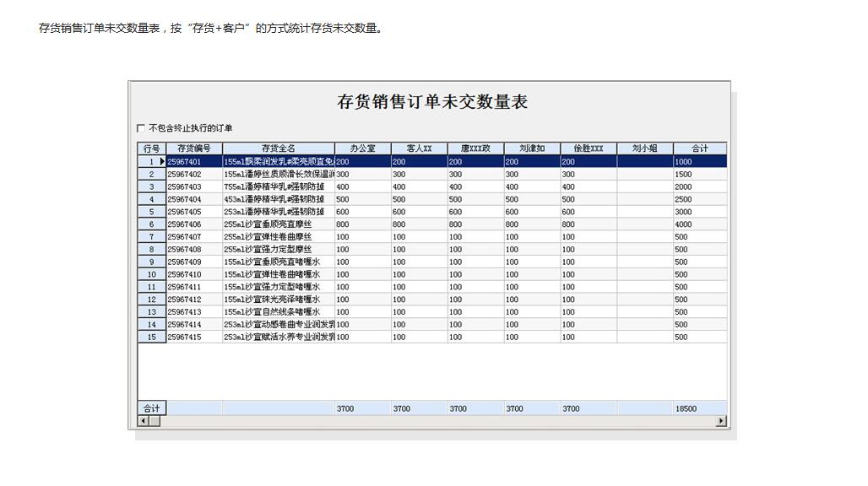
Task: Click the row total cell 4000
Action: [x=700, y=224]
